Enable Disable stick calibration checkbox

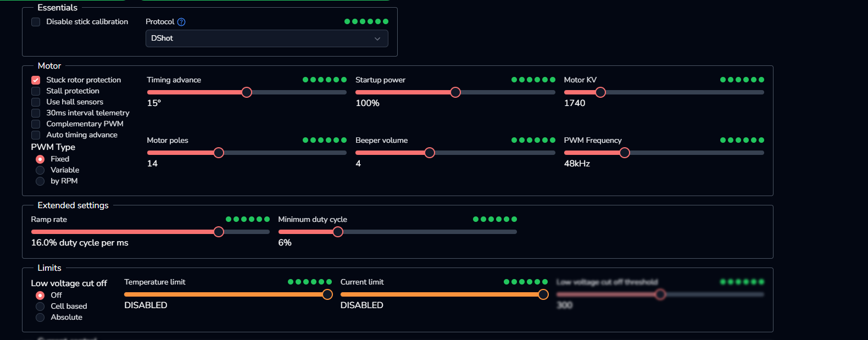pyautogui.click(x=36, y=22)
